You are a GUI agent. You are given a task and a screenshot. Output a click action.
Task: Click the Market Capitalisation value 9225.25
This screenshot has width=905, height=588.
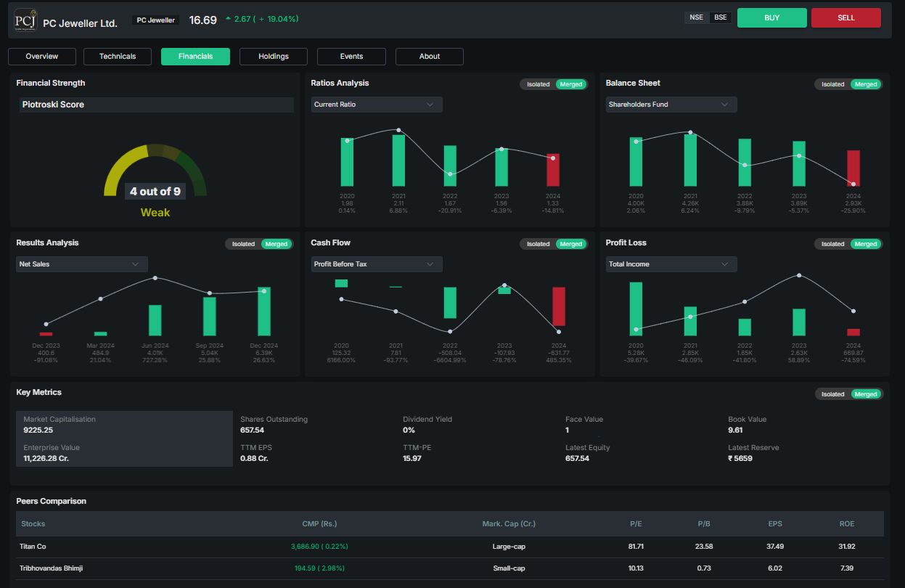pos(38,430)
